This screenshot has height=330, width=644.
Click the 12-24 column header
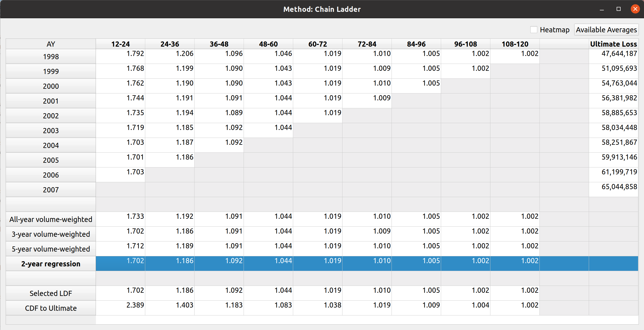(121, 44)
